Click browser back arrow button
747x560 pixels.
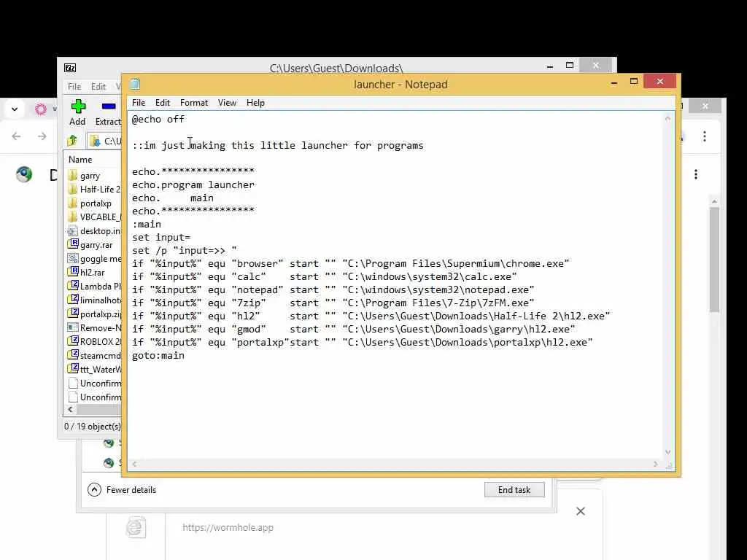(x=16, y=136)
